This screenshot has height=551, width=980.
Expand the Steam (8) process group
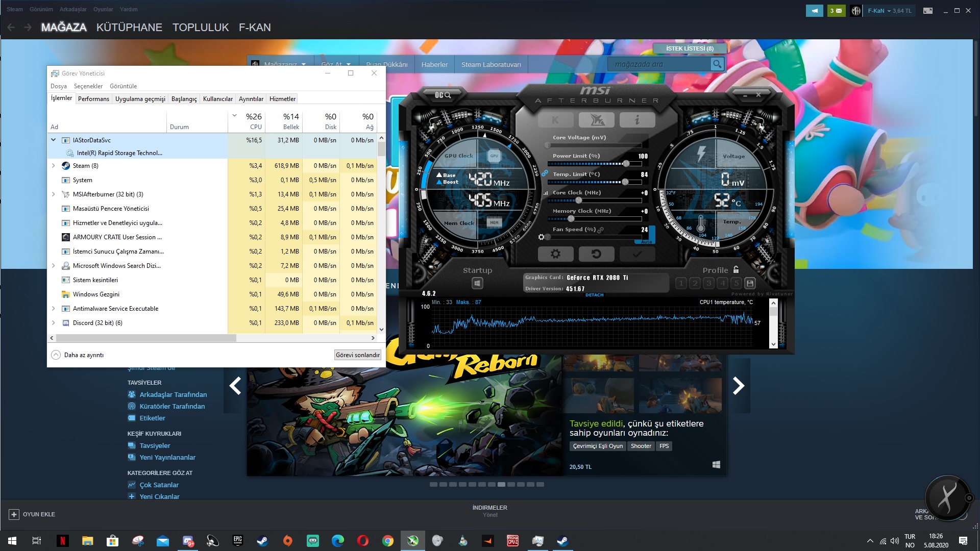53,165
